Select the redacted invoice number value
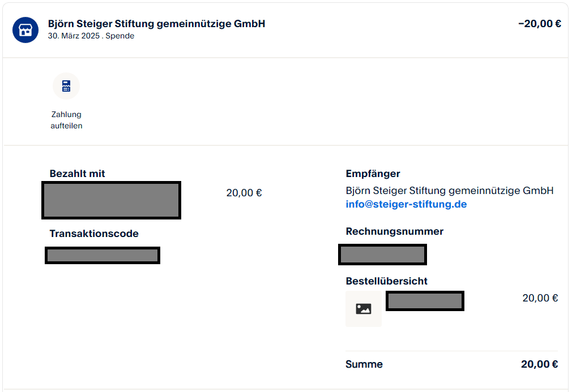This screenshot has width=572, height=392. [382, 255]
